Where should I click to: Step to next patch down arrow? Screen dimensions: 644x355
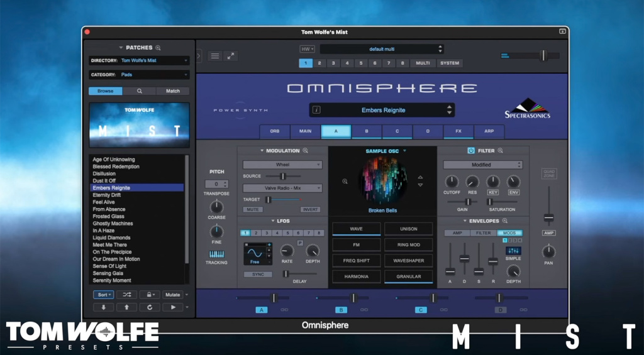104,307
